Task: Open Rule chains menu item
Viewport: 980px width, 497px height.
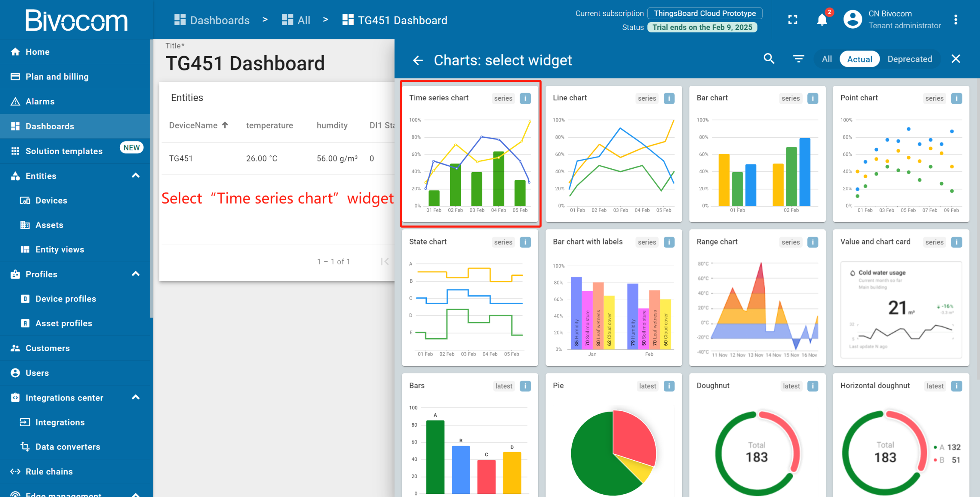Action: 49,471
